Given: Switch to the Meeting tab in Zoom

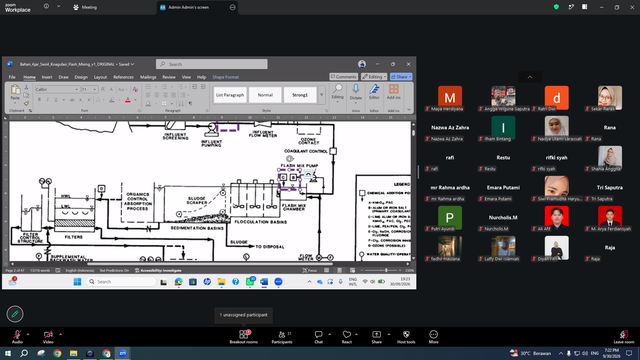Looking at the screenshot, I should [85, 7].
